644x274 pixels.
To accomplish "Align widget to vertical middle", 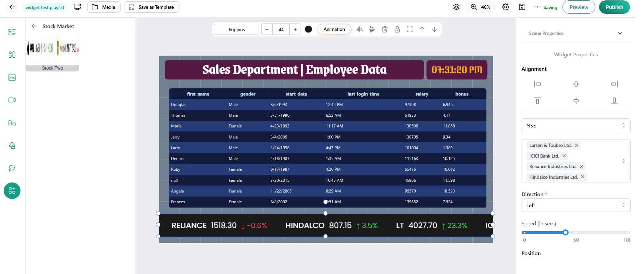I will coord(576,101).
